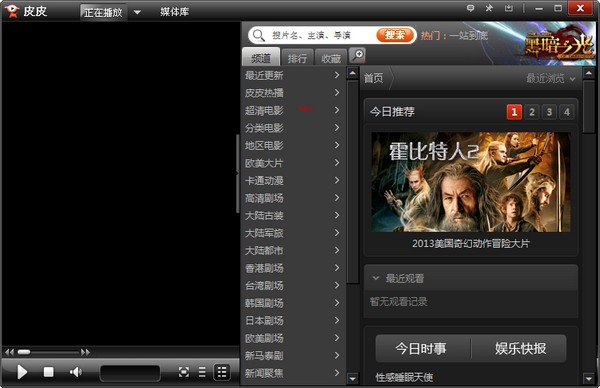Screen dimensions: 600x388
Task: Expand the 超清电影 channel
Action: click(x=293, y=110)
